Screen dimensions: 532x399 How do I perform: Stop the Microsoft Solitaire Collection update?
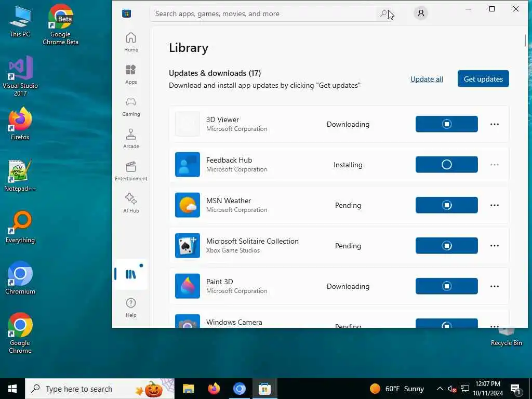pyautogui.click(x=446, y=246)
